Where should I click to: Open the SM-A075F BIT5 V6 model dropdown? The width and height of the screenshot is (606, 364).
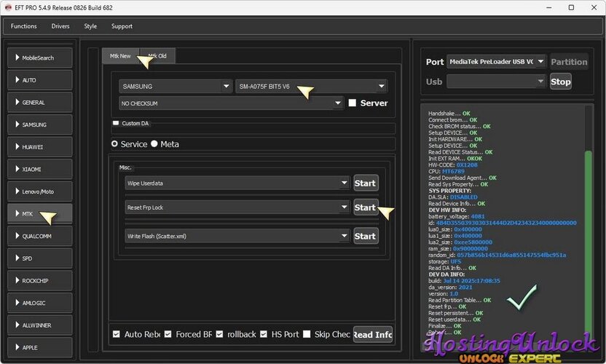(311, 86)
